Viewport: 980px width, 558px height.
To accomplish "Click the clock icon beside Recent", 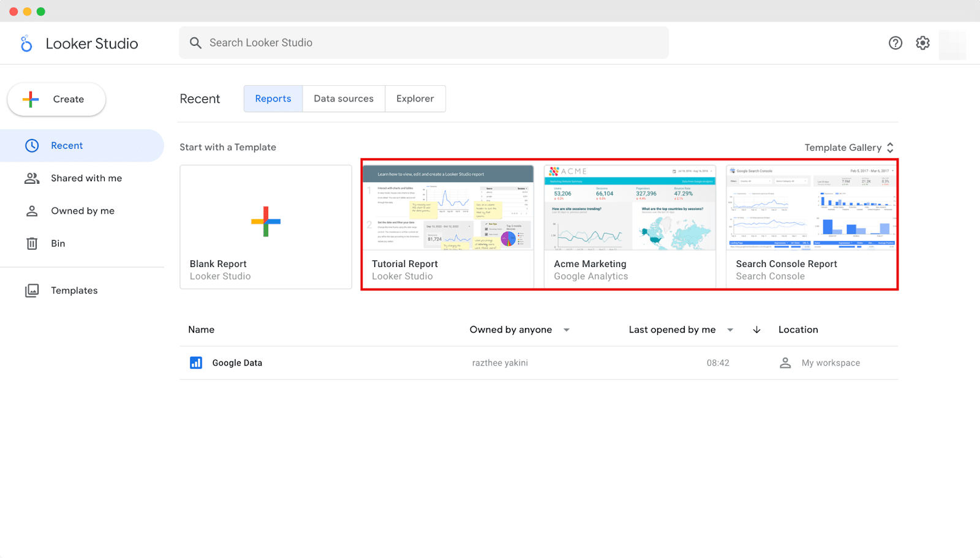I will pos(32,146).
